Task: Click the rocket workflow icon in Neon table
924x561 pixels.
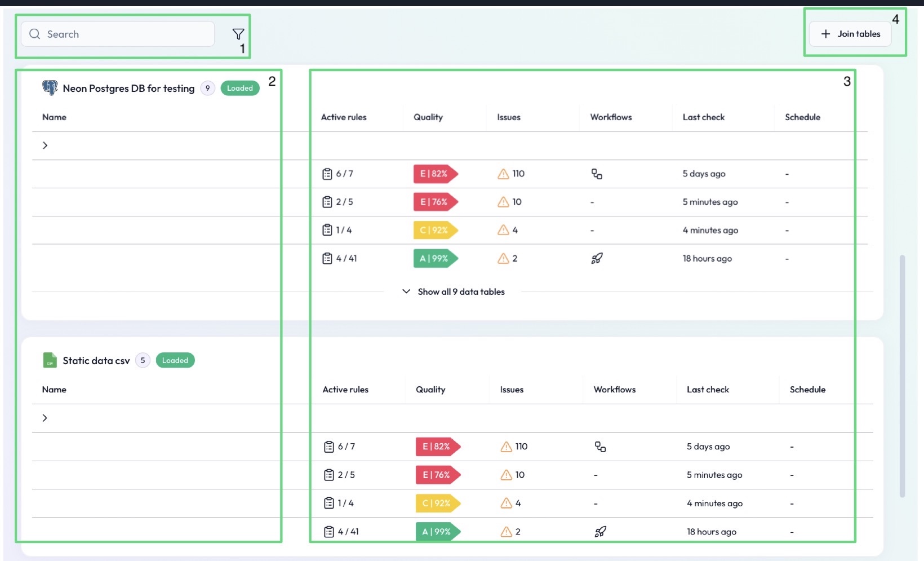Action: tap(597, 258)
